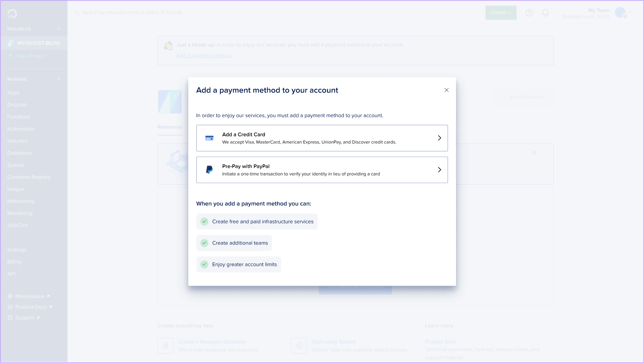Screen dimensions: 644x363
Task: Go to Monitoring in sidebar
Action: [20, 213]
